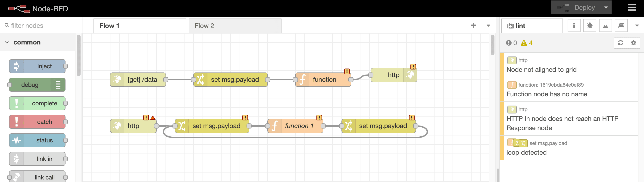This screenshot has height=182, width=644.
Task: Open the hamburger main menu
Action: [x=632, y=7]
